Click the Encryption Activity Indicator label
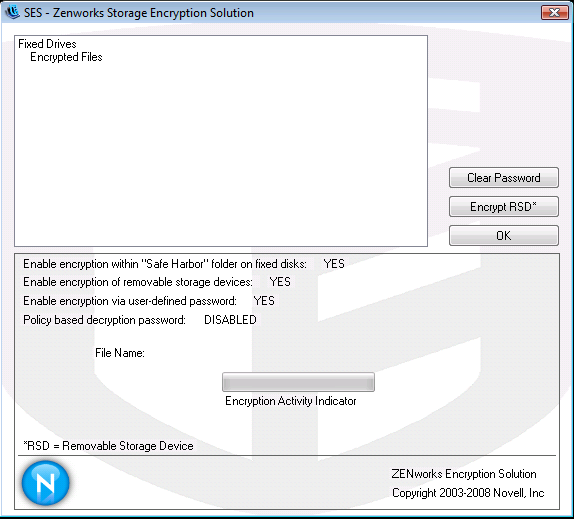This screenshot has height=519, width=574. coord(291,401)
